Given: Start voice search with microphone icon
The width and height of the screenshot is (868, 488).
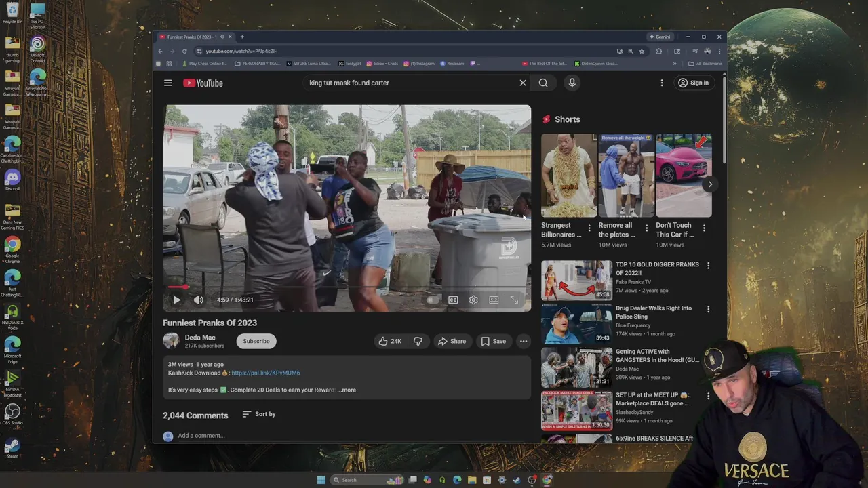Looking at the screenshot, I should point(572,83).
